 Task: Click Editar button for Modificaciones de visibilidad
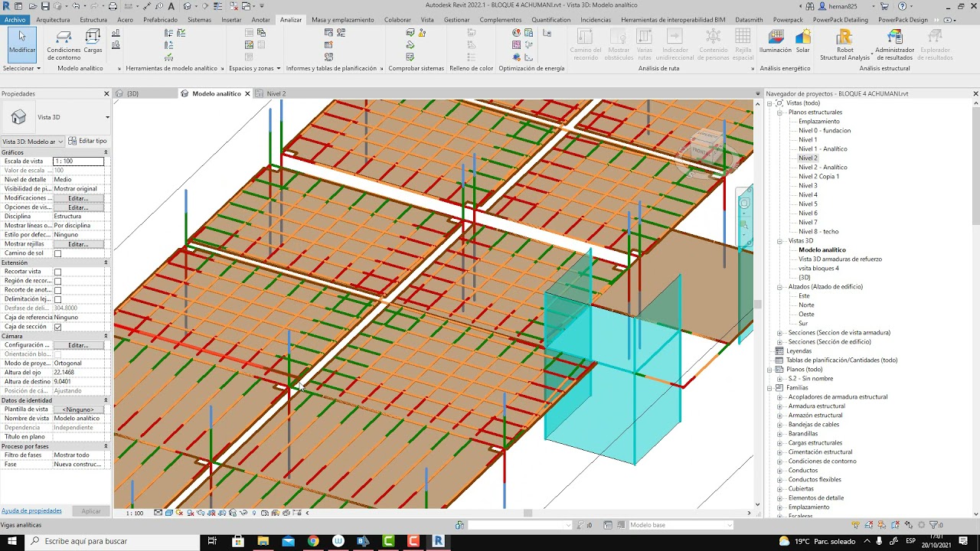(78, 198)
